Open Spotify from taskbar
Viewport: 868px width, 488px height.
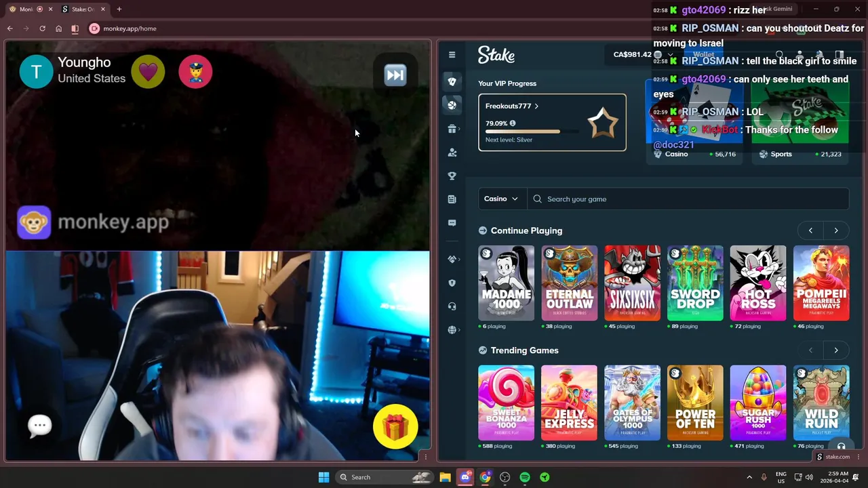pyautogui.click(x=525, y=477)
